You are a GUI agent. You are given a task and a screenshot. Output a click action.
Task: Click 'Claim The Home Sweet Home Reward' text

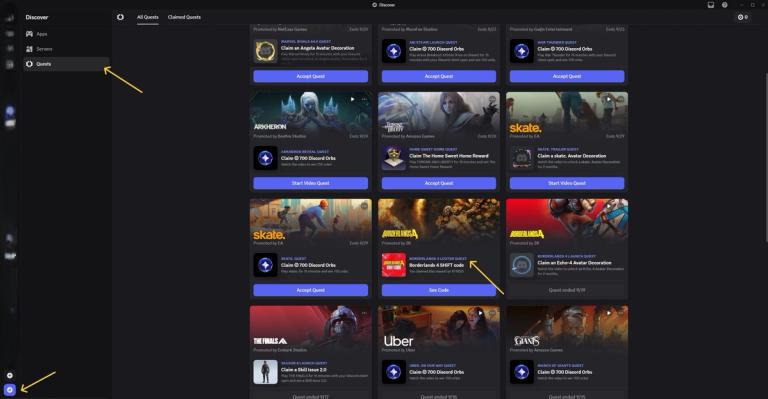449,156
